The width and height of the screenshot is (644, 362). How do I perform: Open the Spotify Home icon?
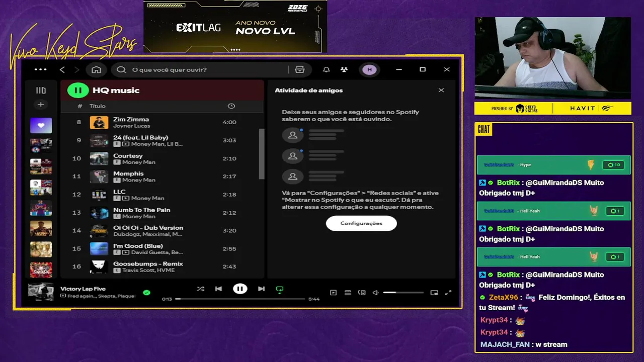coord(96,69)
